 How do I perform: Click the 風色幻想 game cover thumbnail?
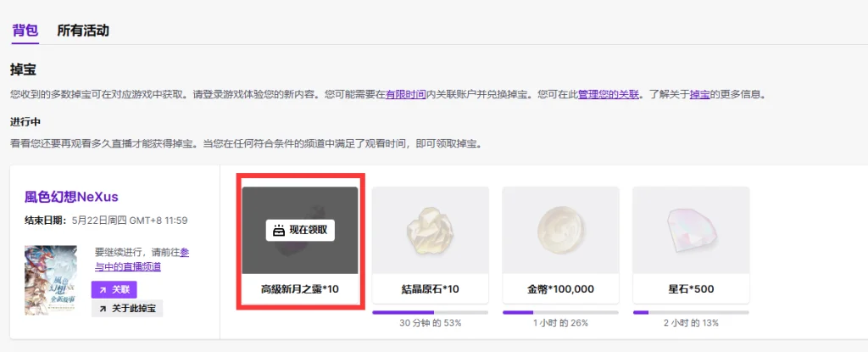(x=51, y=281)
